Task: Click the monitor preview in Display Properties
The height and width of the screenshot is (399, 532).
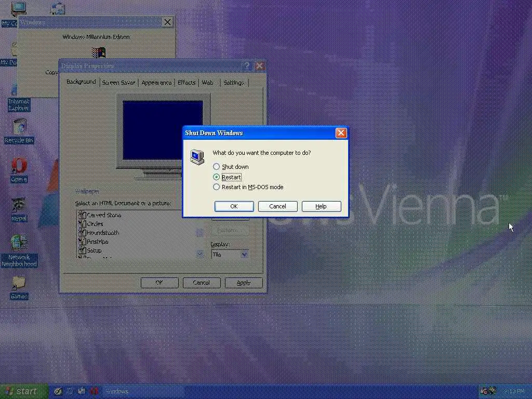Action: (163, 130)
